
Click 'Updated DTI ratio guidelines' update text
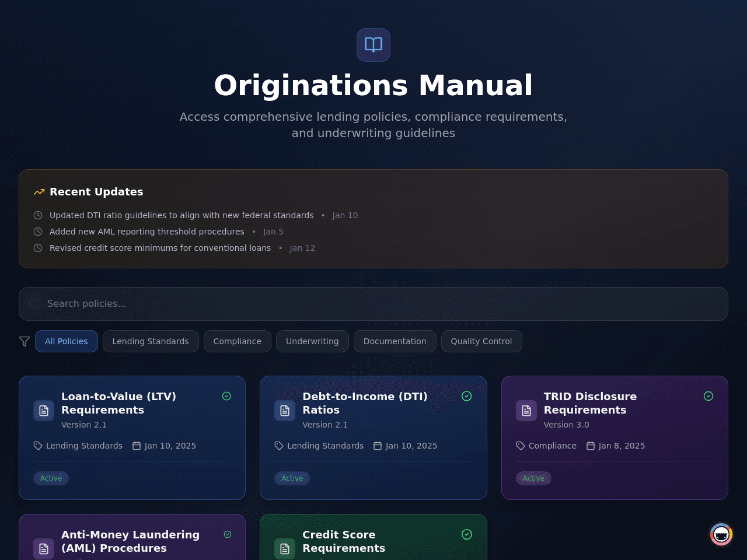(181, 215)
